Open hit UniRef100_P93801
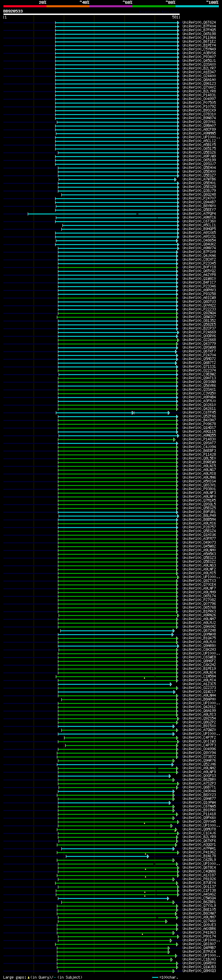This screenshot has height=980, width=222. pos(199,489)
